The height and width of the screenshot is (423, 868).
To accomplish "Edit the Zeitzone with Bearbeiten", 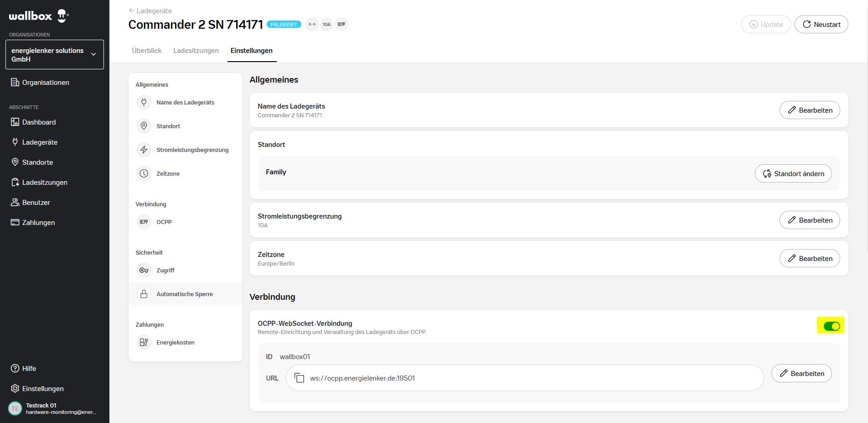I will tap(810, 258).
